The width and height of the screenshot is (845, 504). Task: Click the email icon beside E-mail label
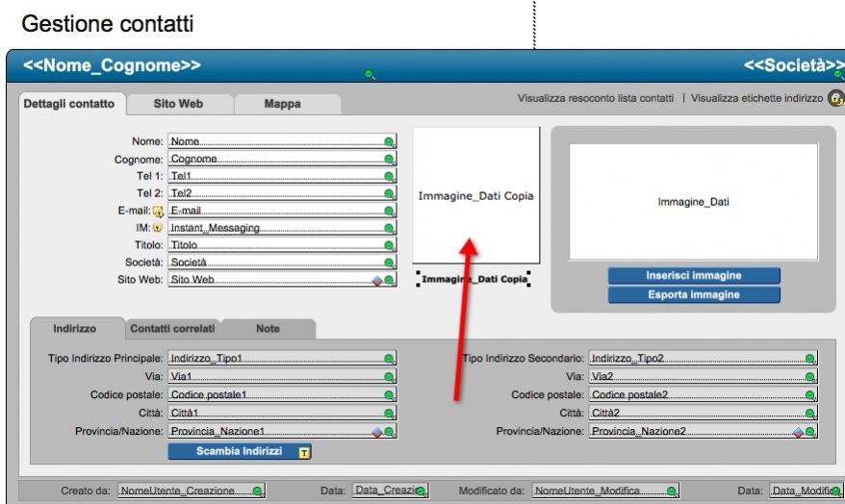(x=159, y=211)
